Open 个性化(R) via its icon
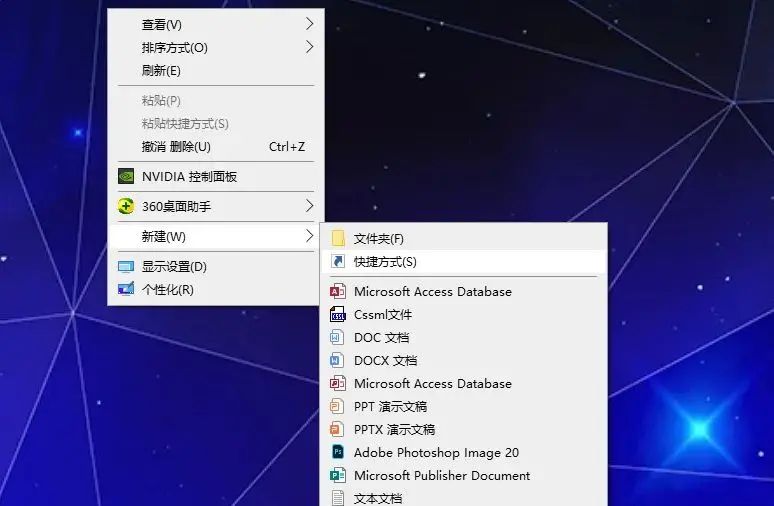 click(x=126, y=288)
